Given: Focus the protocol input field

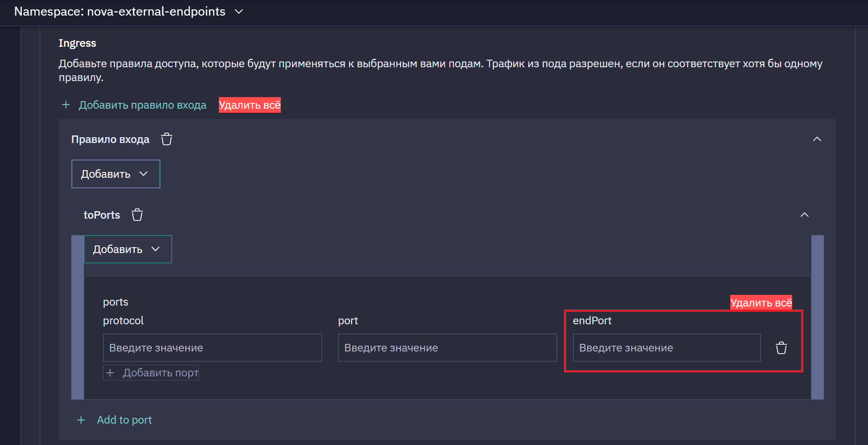Looking at the screenshot, I should click(213, 347).
